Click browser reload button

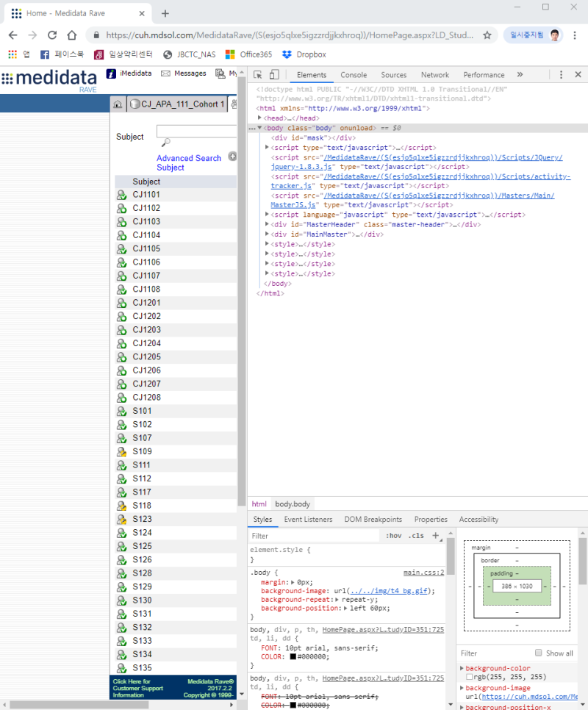point(52,35)
